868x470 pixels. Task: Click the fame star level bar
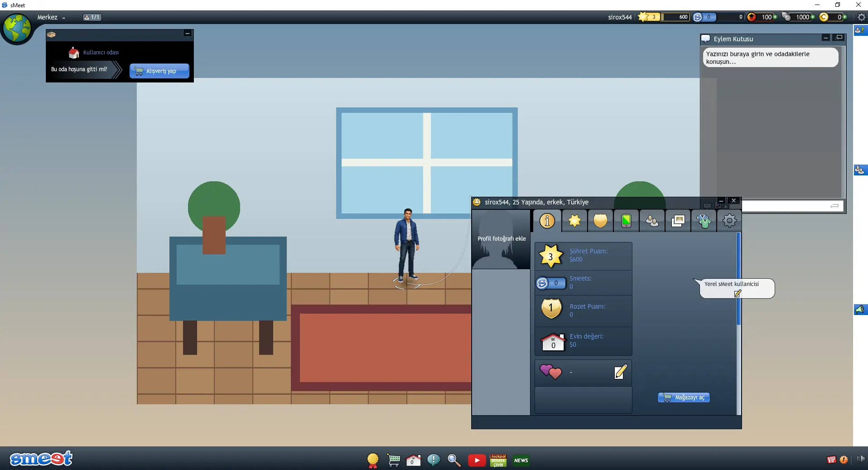point(663,17)
